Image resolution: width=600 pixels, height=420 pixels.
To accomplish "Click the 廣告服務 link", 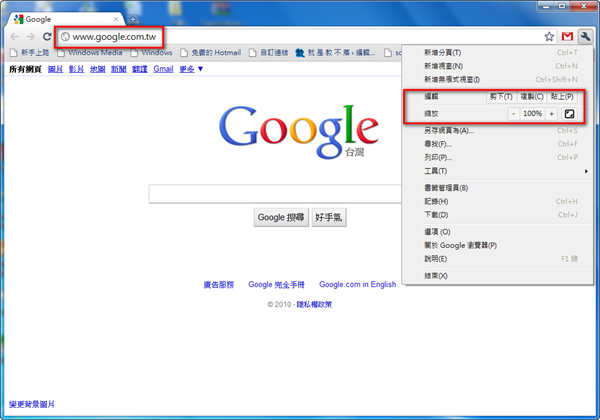I will point(218,285).
